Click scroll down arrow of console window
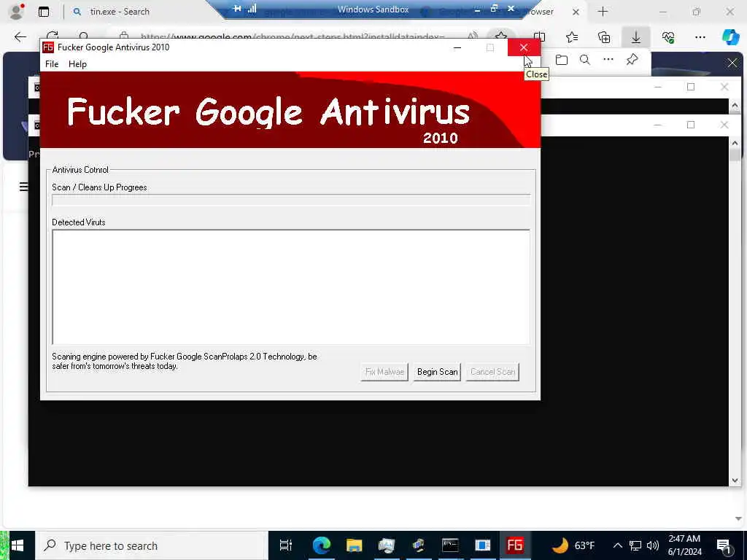This screenshot has width=747, height=560. (x=735, y=481)
